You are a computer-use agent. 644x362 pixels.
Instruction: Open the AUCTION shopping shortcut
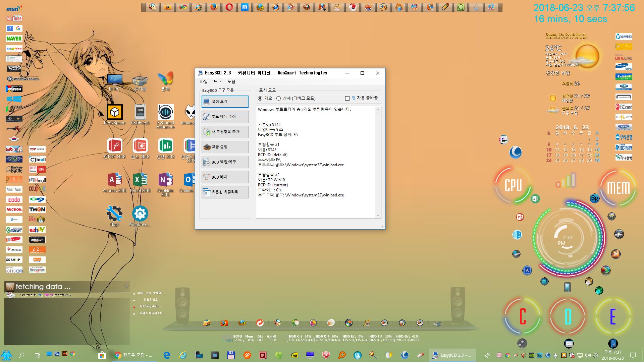tap(14, 209)
